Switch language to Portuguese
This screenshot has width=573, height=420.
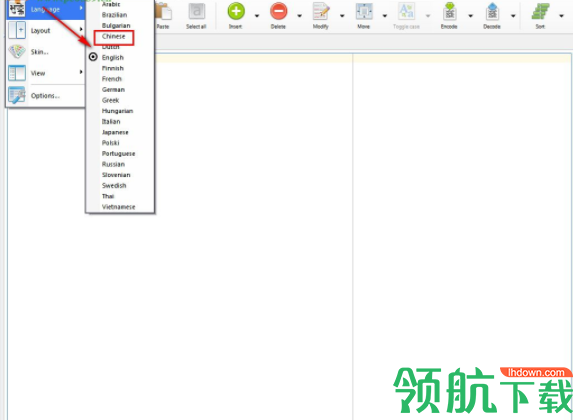click(x=119, y=154)
